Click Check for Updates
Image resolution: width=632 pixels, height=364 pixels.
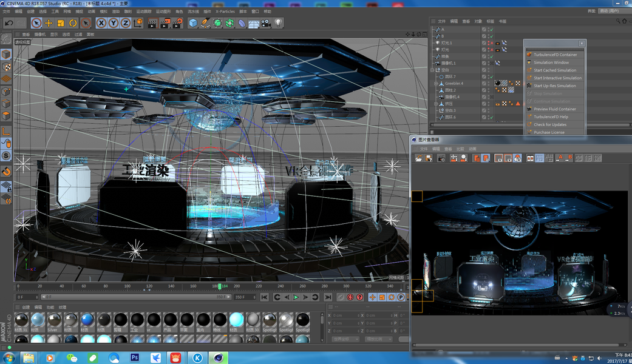(555, 125)
